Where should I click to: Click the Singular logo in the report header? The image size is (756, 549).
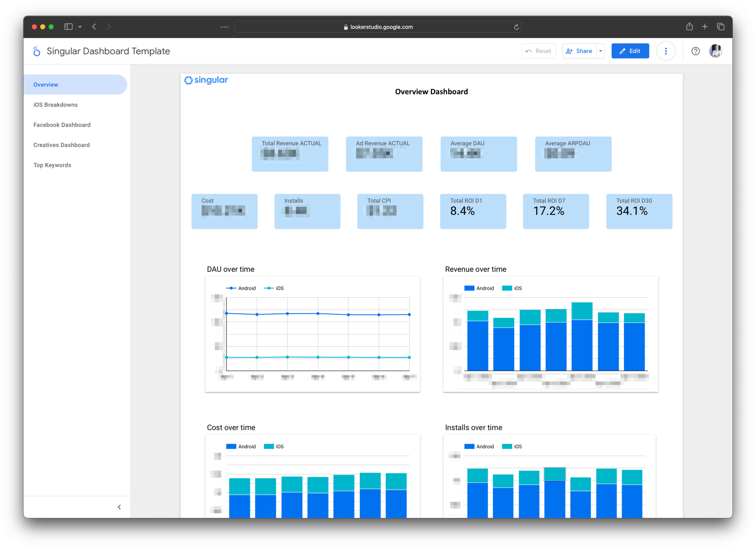point(206,80)
